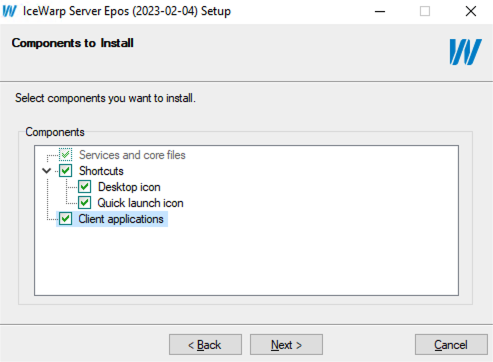Uncheck the Shortcuts checkbox
493x362 pixels.
(65, 171)
